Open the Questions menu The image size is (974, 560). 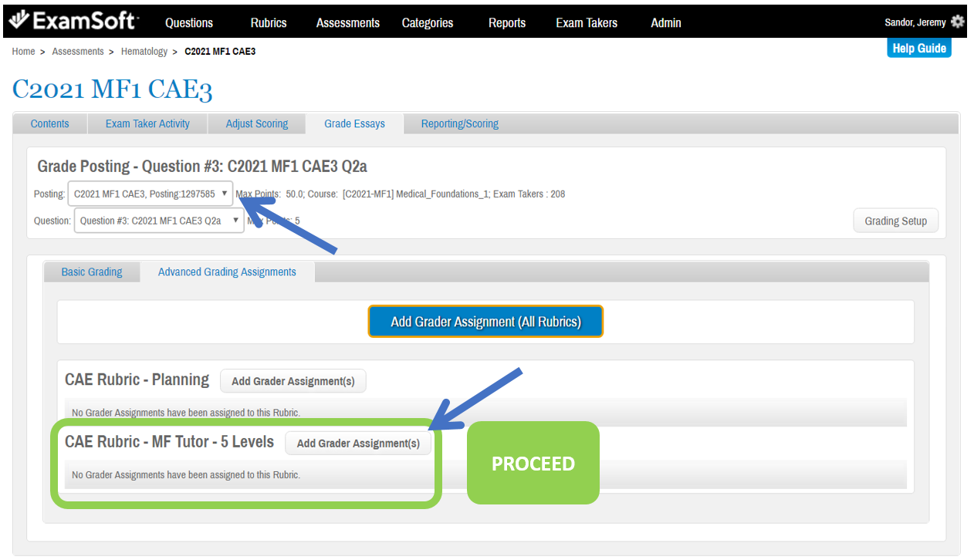pos(189,22)
